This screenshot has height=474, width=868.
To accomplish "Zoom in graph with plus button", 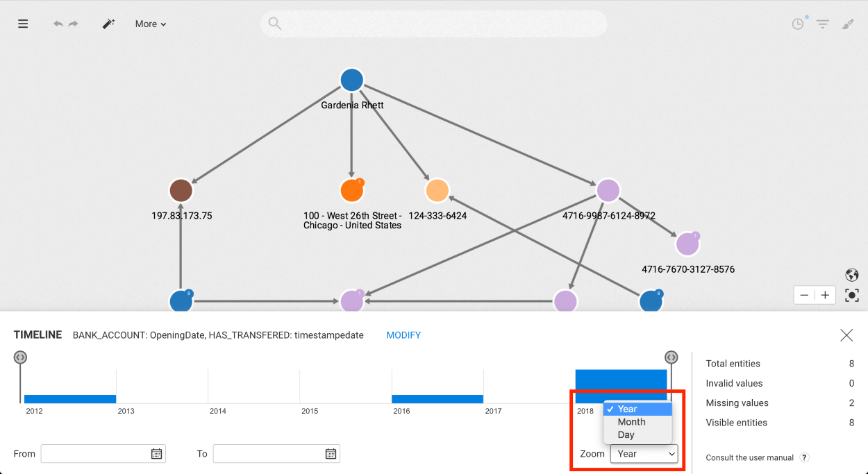I will pyautogui.click(x=825, y=295).
